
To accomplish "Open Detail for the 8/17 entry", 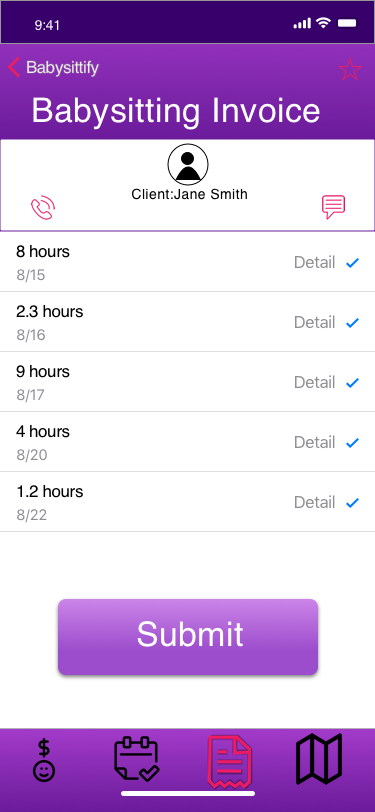I will pyautogui.click(x=314, y=383).
